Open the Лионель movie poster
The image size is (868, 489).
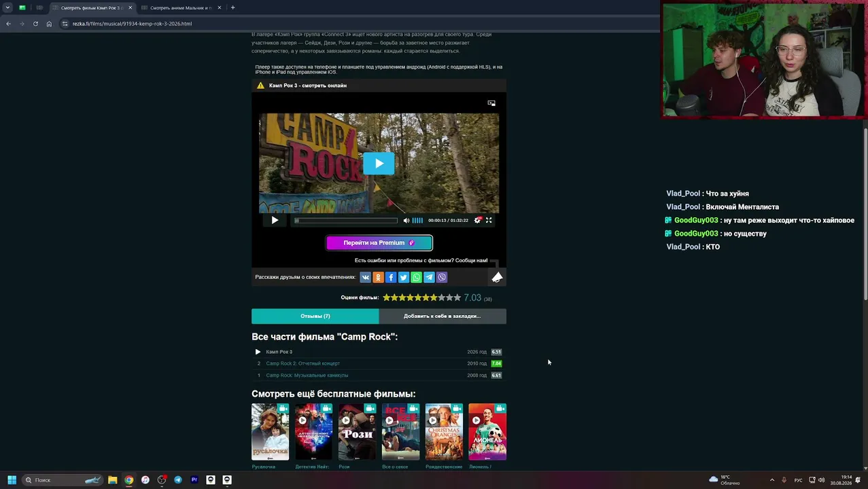click(x=487, y=432)
